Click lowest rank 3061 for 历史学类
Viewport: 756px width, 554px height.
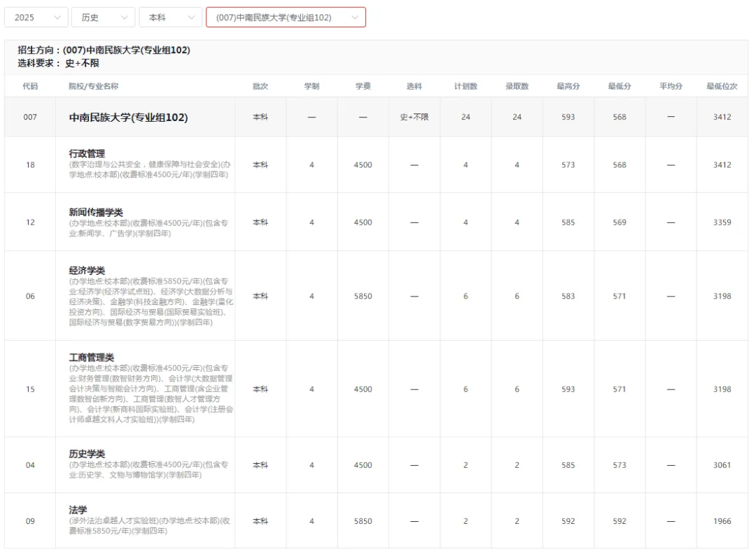722,465
